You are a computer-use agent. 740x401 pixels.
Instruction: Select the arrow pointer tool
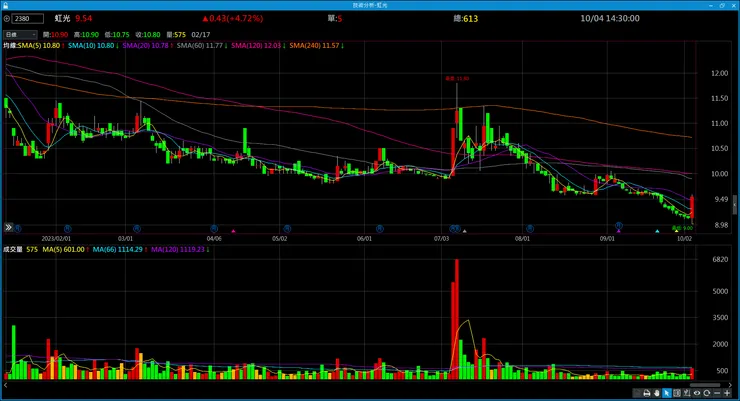click(666, 393)
